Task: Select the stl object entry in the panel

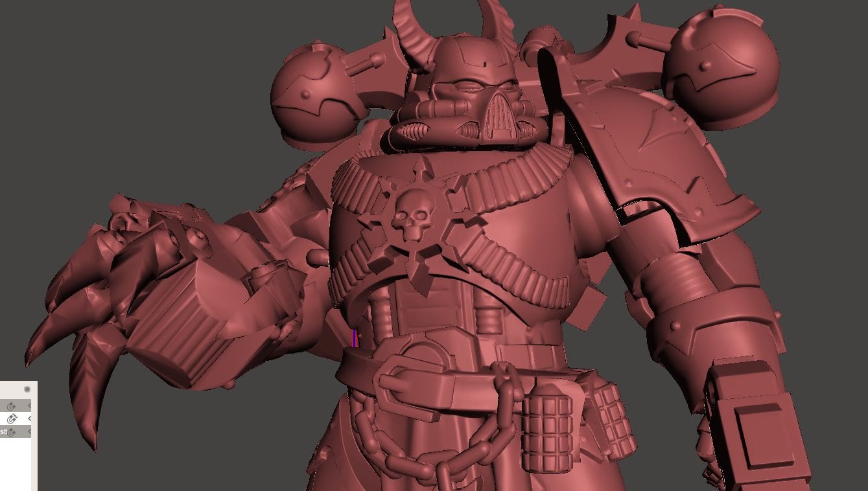Action: 5,431
